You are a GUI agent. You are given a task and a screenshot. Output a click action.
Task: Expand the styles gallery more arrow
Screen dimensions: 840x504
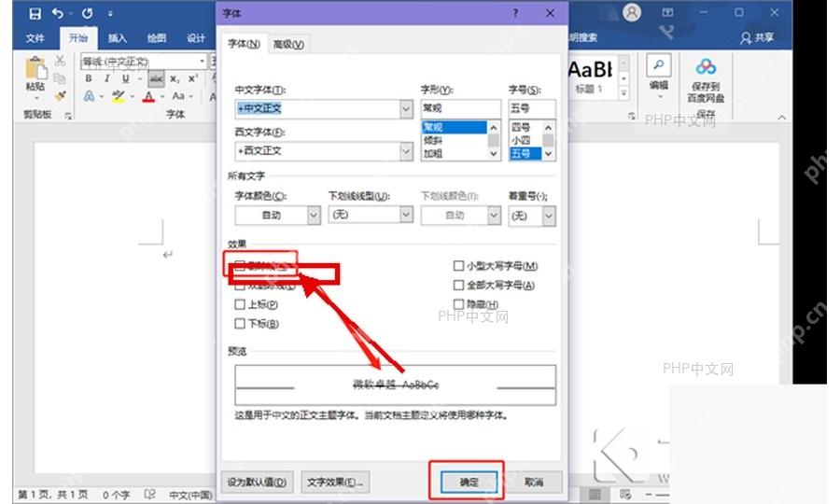click(623, 93)
